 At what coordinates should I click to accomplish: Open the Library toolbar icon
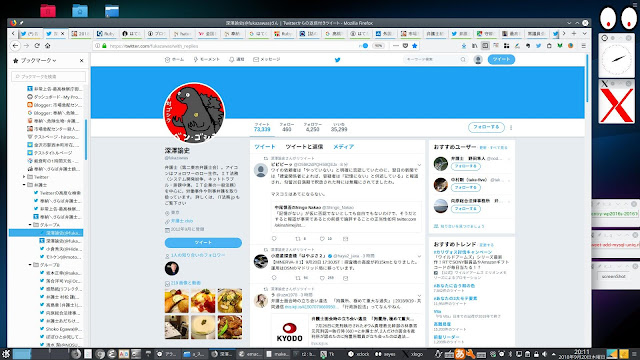coord(474,46)
